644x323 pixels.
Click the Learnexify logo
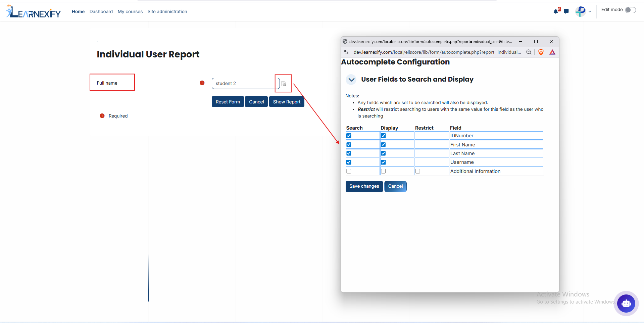33,11
